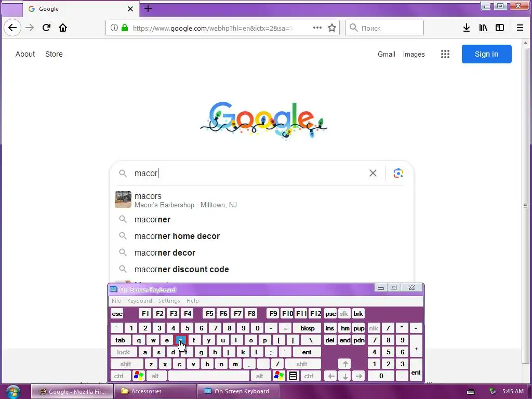Select the macors Barbershop suggestion
Image resolution: width=532 pixels, height=399 pixels.
pyautogui.click(x=262, y=200)
